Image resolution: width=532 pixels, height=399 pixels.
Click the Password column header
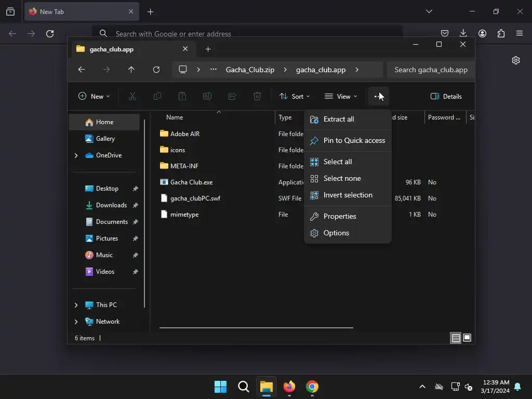pyautogui.click(x=444, y=117)
